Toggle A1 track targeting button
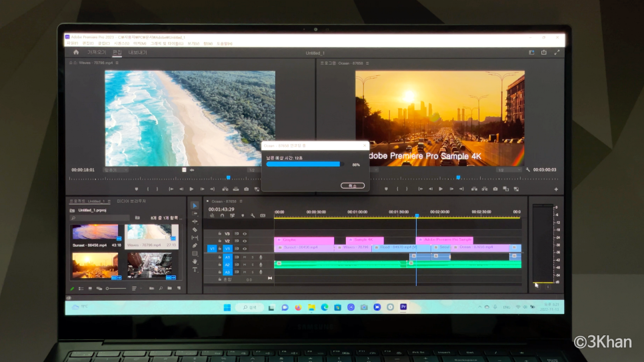 [x=227, y=257]
